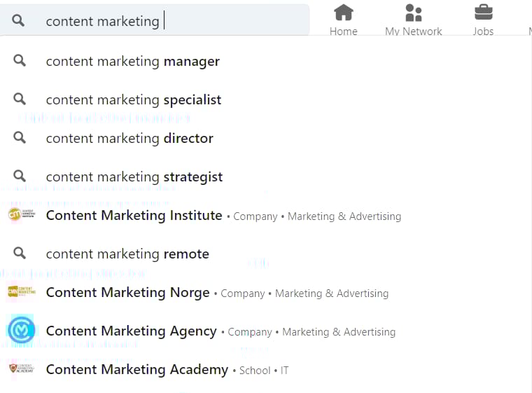Open Content Marketing Institute company result
The image size is (532, 393).
pyautogui.click(x=266, y=215)
